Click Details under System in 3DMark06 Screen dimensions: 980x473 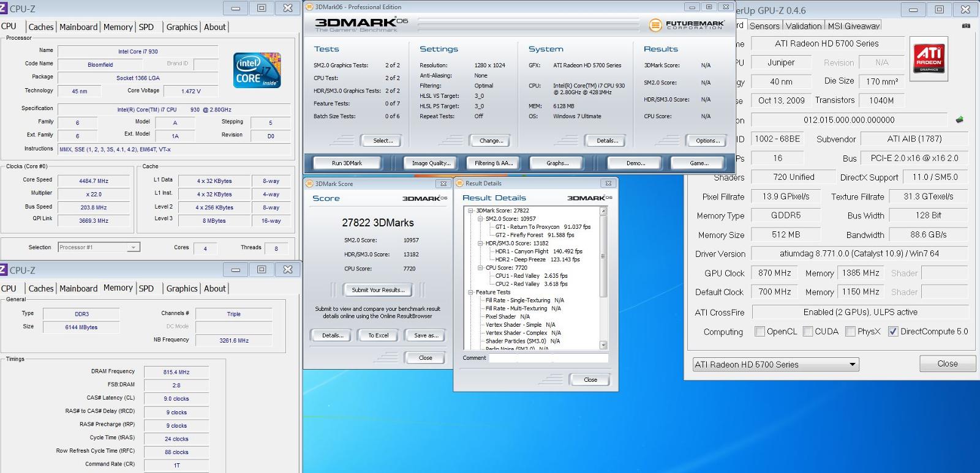point(607,141)
